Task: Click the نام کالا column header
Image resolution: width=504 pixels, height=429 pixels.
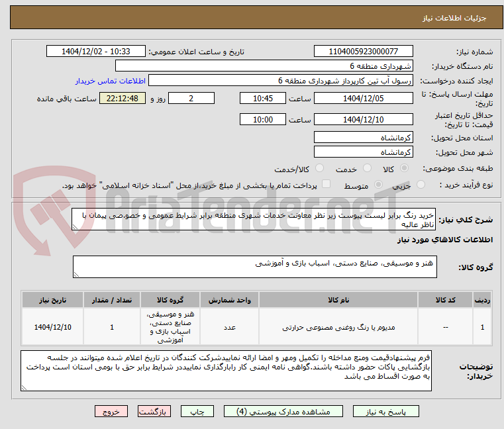Action: click(338, 300)
